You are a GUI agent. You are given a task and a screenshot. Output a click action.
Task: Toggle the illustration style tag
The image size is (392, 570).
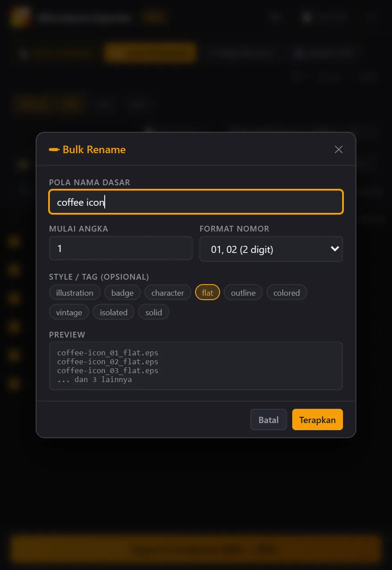pos(75,293)
